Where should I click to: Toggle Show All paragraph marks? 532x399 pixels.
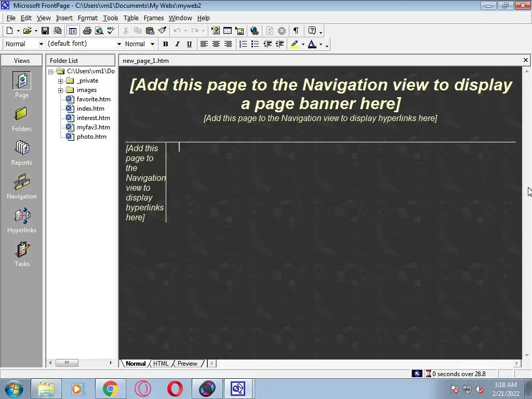pyautogui.click(x=296, y=31)
